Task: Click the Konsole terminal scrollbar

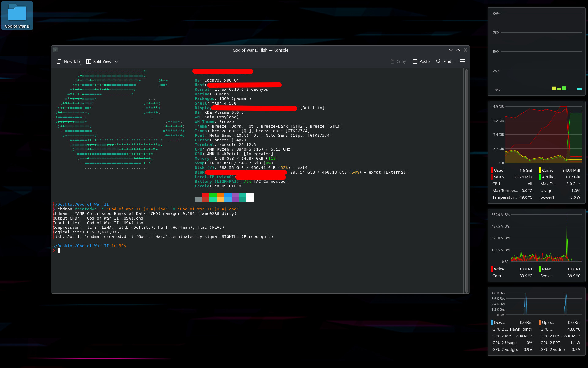Action: click(467, 181)
